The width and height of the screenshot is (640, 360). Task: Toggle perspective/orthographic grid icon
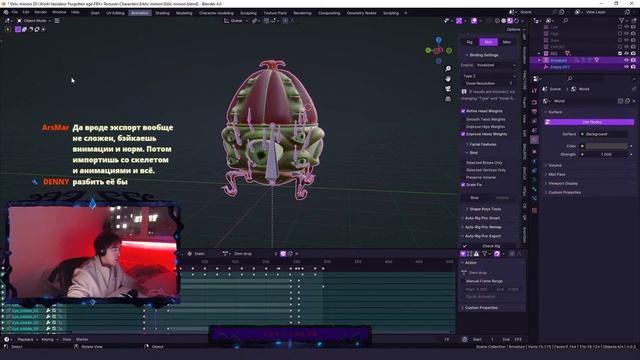click(448, 99)
